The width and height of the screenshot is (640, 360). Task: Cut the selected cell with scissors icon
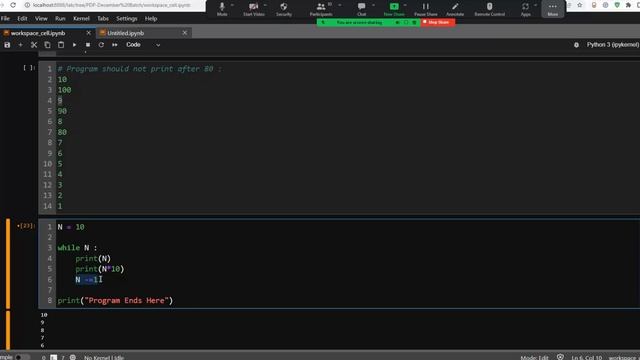pyautogui.click(x=34, y=45)
